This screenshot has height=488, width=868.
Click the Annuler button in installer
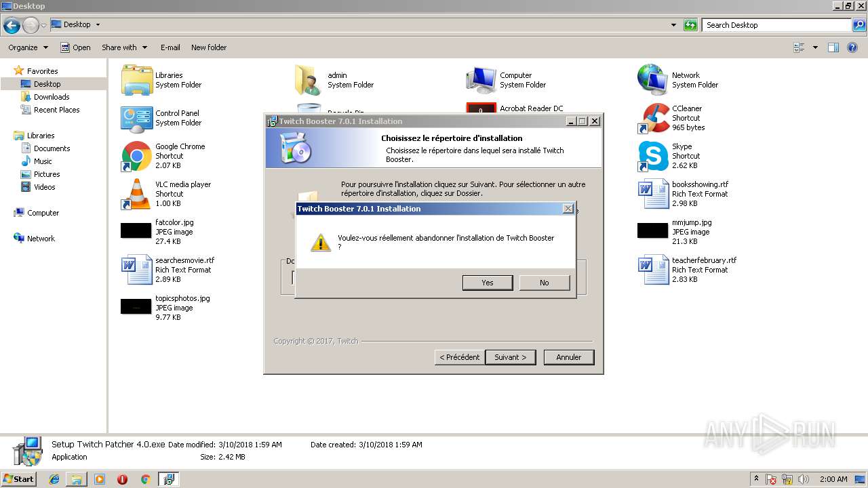(x=568, y=357)
